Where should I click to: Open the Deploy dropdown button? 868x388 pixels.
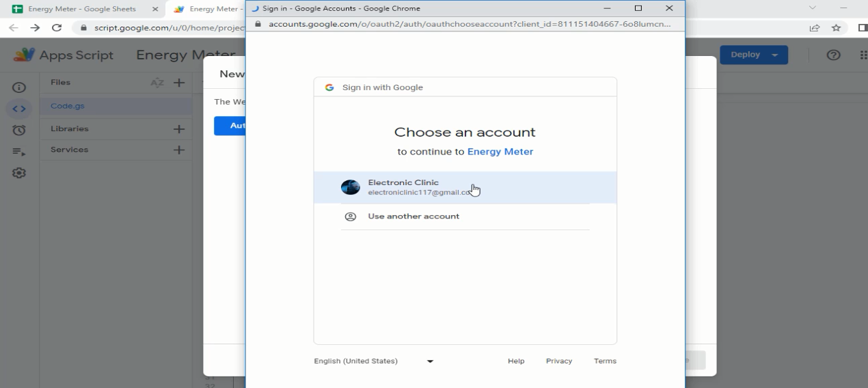click(x=754, y=55)
